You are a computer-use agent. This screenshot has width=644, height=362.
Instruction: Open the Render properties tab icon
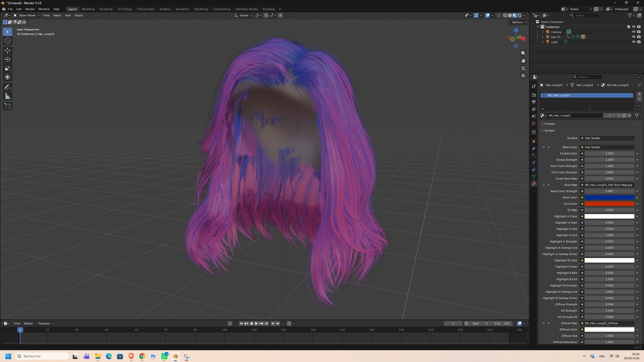534,95
